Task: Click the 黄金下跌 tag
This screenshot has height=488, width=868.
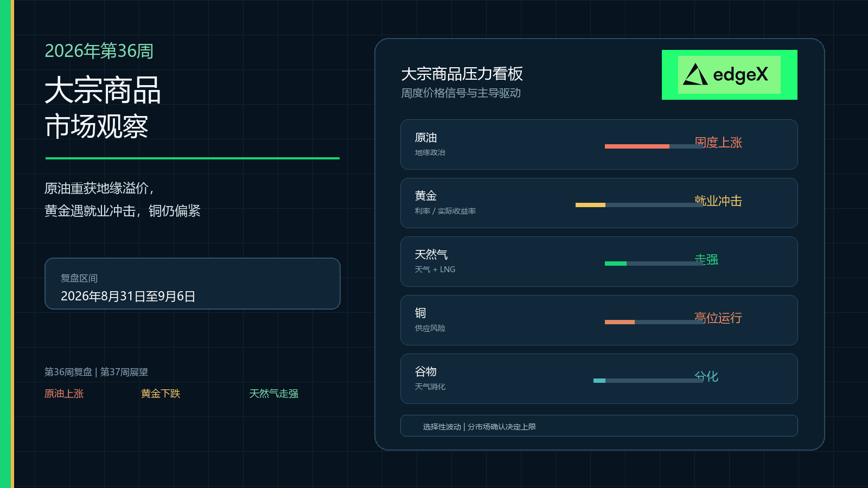Action: pos(161,394)
